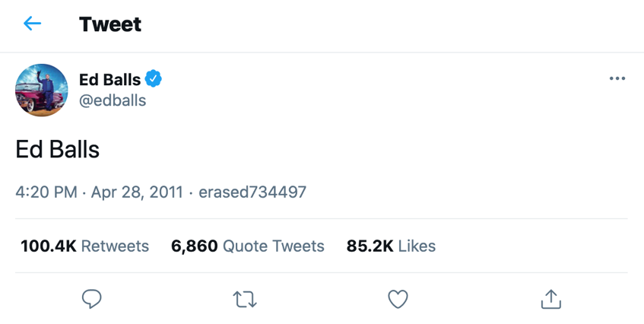Click the verified badge beside Ed Balls
The image size is (644, 324).
click(154, 79)
